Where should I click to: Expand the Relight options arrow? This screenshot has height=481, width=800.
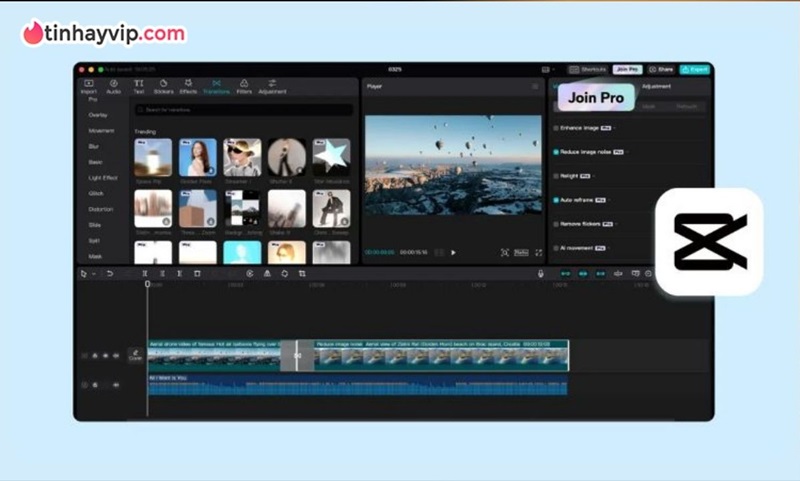594,176
